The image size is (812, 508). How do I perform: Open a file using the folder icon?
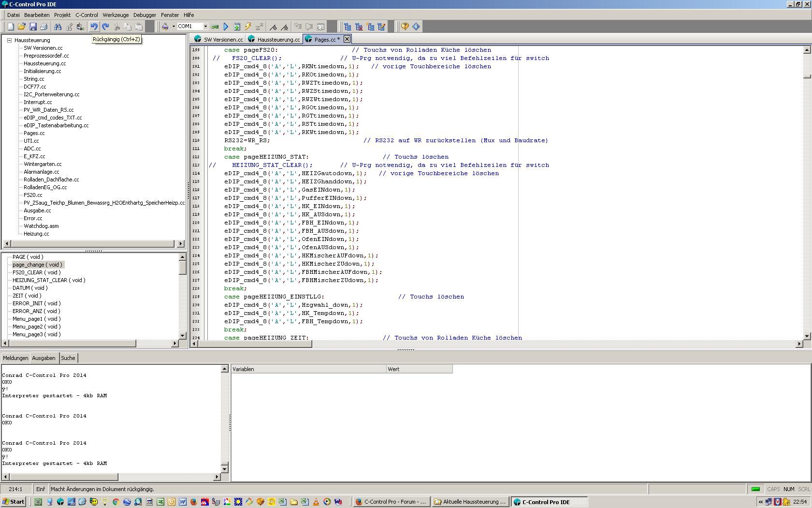(x=22, y=27)
